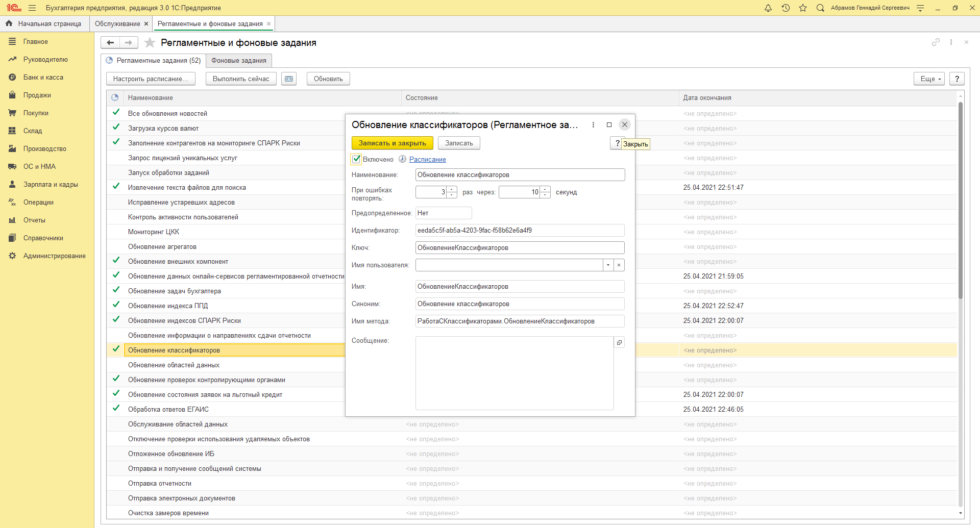The height and width of the screenshot is (528, 980).
Task: Open dialog's three-dot menu
Action: (x=593, y=124)
